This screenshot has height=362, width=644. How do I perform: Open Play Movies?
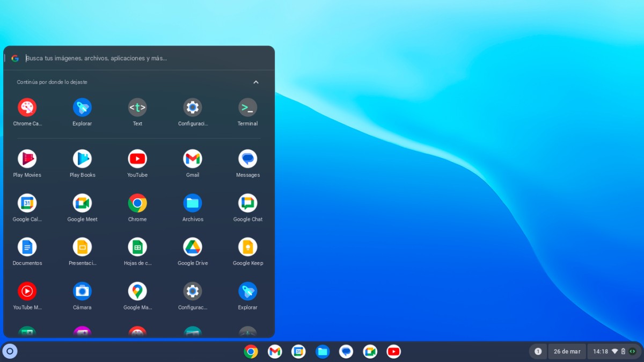click(x=27, y=158)
